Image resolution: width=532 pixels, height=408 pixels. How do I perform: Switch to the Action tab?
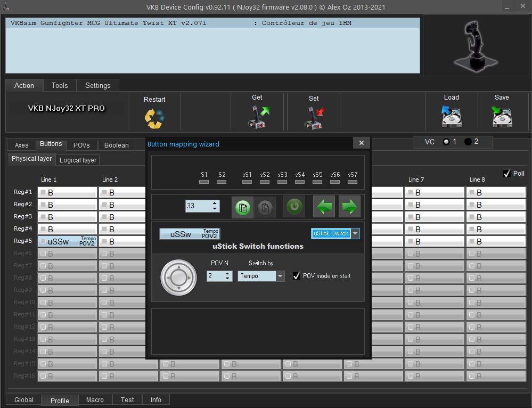point(24,86)
